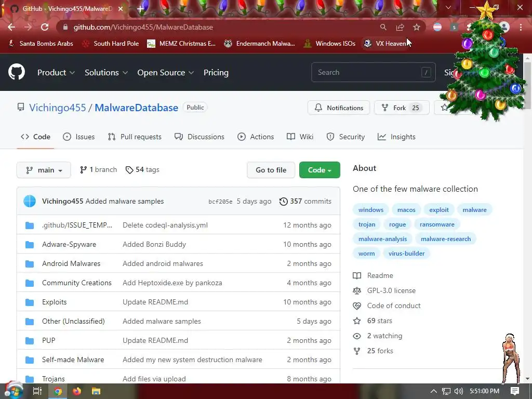Click the share page icon in address bar

pyautogui.click(x=400, y=27)
